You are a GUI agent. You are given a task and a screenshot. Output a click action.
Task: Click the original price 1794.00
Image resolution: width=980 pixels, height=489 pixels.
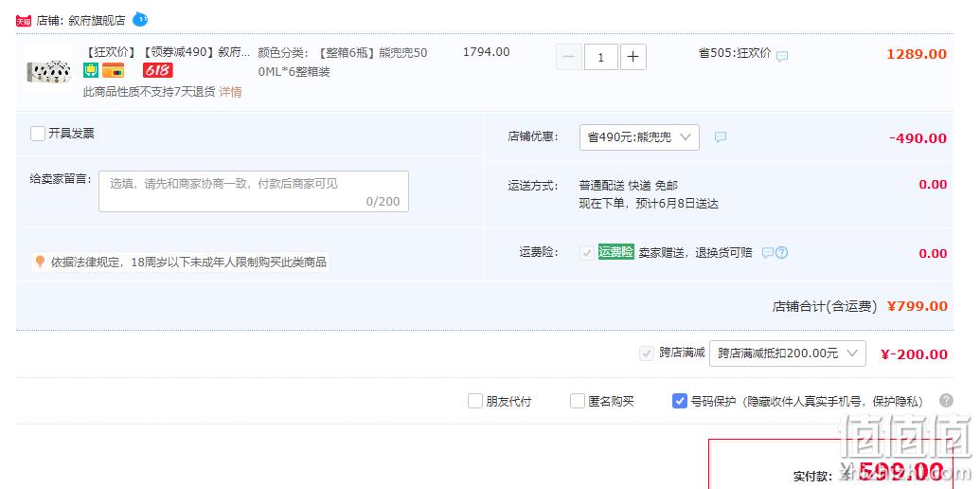487,52
